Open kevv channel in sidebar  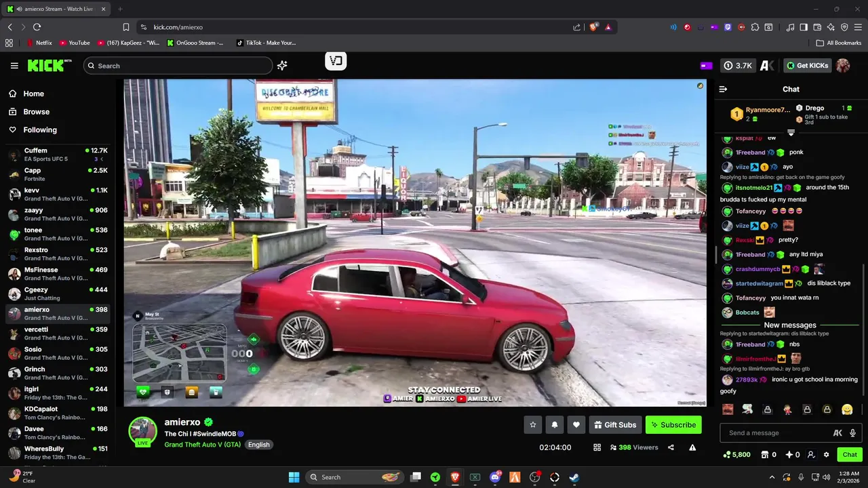(x=58, y=195)
